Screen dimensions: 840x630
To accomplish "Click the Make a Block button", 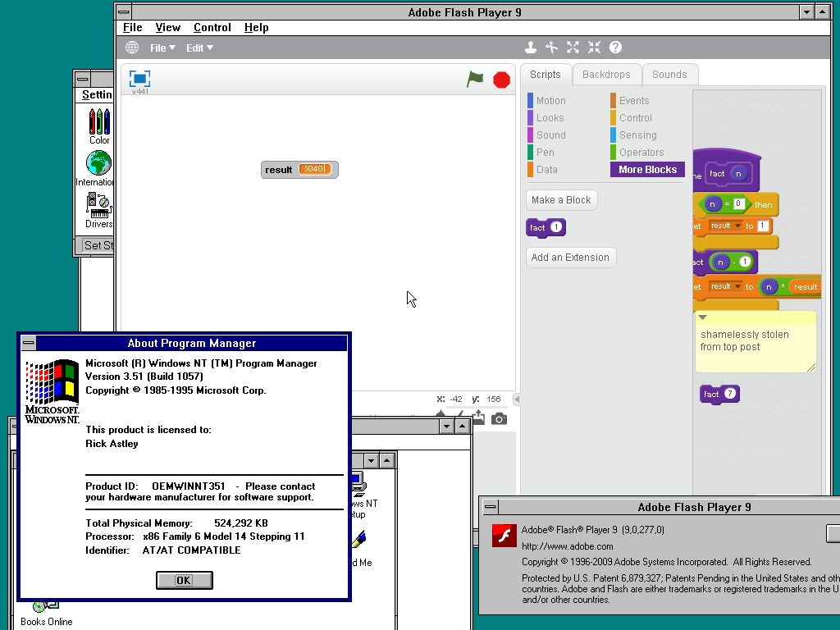I will pyautogui.click(x=561, y=200).
